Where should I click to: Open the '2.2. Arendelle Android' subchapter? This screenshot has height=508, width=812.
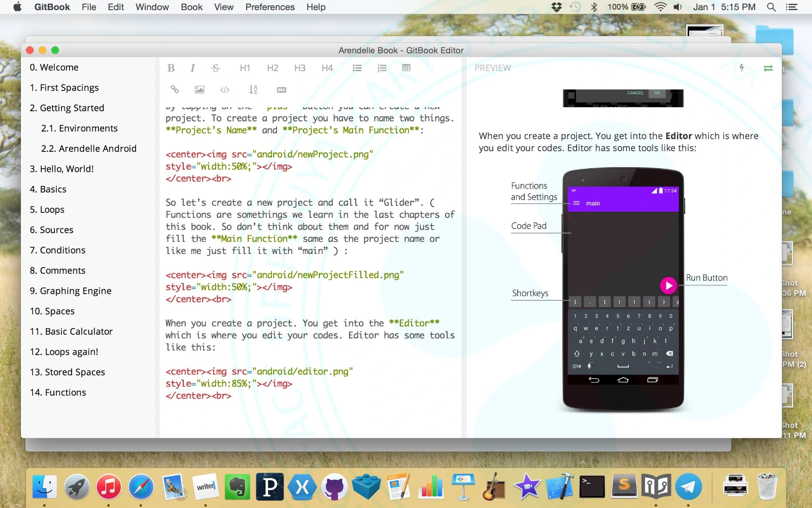coord(89,149)
